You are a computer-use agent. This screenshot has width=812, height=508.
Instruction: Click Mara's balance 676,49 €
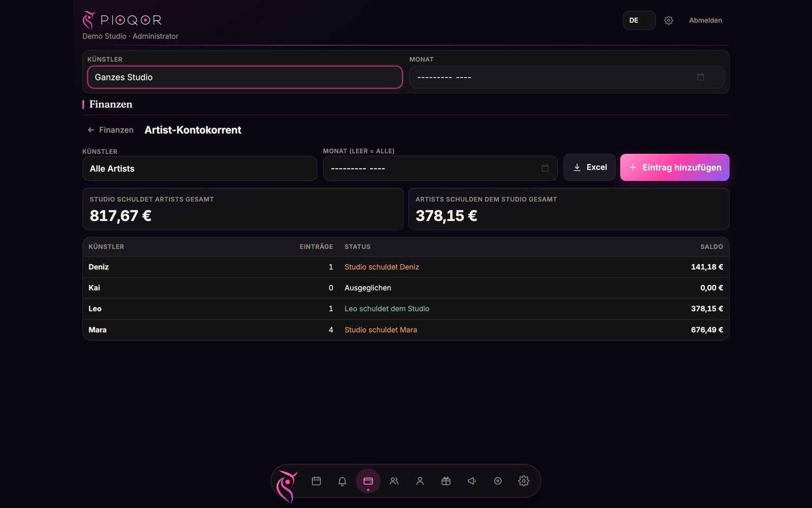[707, 330]
